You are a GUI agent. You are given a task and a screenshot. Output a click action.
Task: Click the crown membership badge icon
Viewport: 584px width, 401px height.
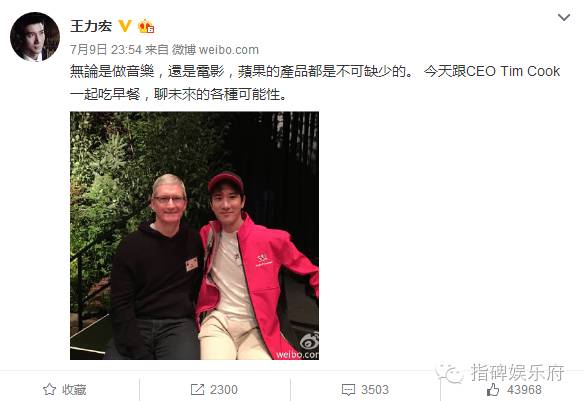[146, 26]
